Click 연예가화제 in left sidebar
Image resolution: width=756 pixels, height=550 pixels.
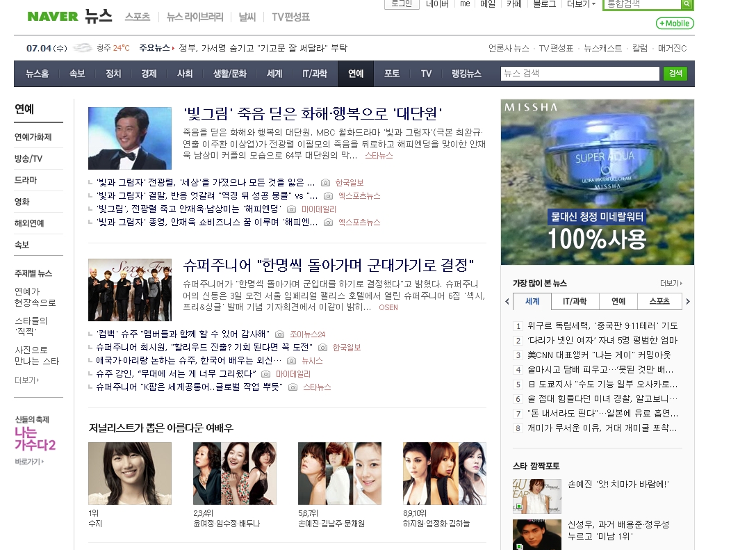tap(33, 137)
